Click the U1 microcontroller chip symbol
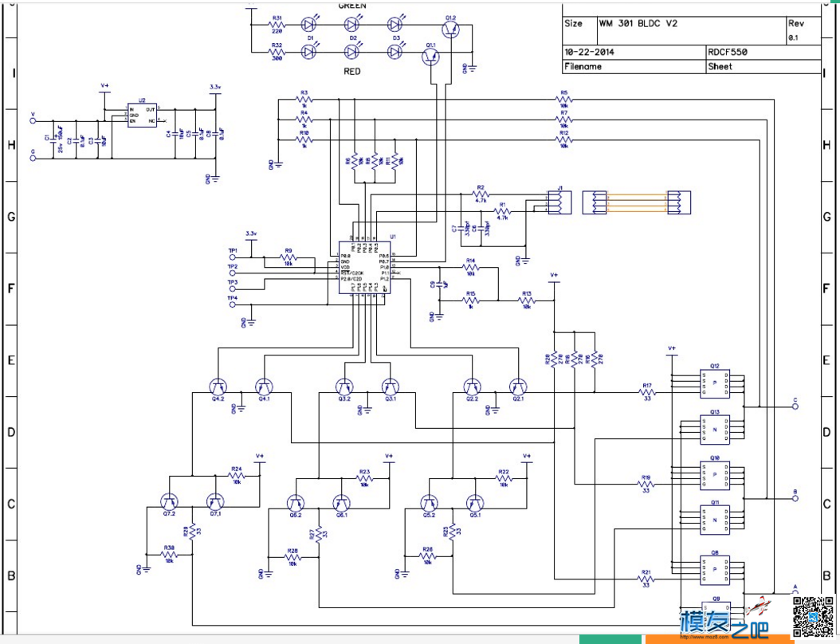 [364, 267]
